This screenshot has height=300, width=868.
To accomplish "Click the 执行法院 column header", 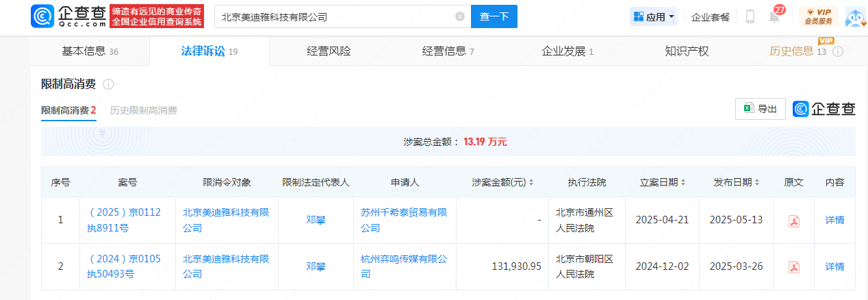I will [x=587, y=183].
